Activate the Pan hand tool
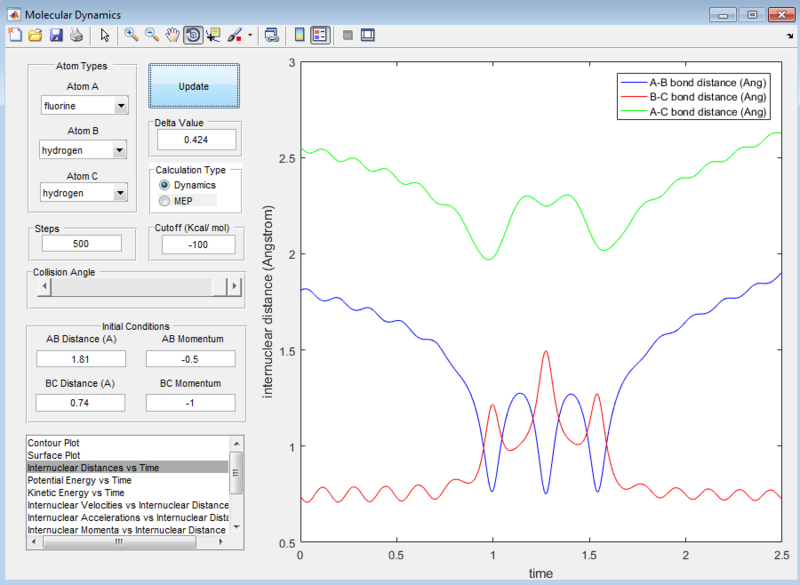This screenshot has height=585, width=800. coord(172,35)
